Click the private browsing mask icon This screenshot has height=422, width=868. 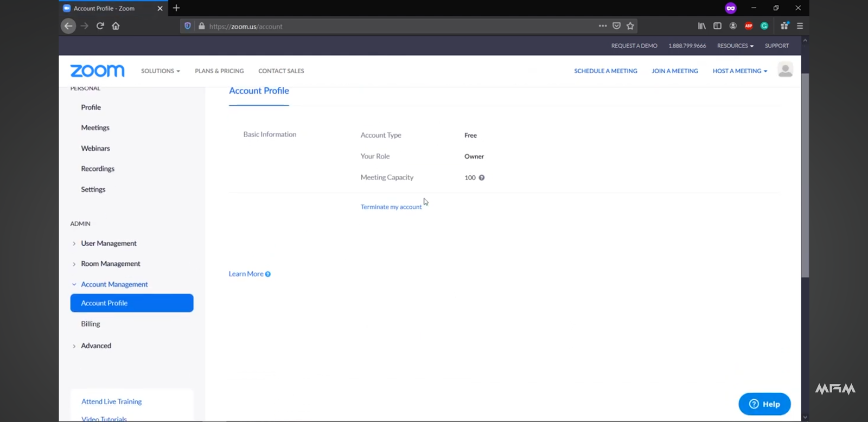point(731,8)
